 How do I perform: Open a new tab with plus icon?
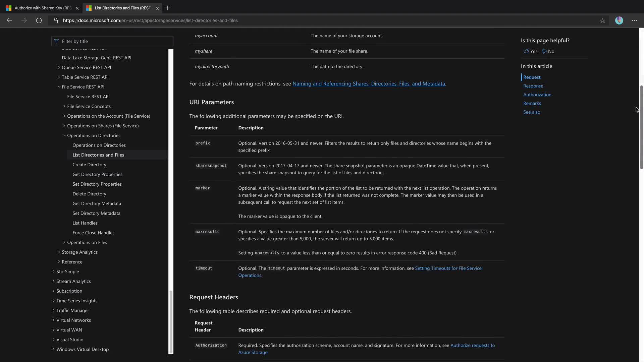(167, 8)
